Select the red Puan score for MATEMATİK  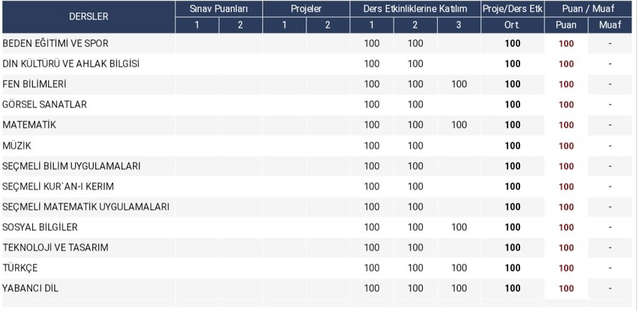pyautogui.click(x=566, y=125)
